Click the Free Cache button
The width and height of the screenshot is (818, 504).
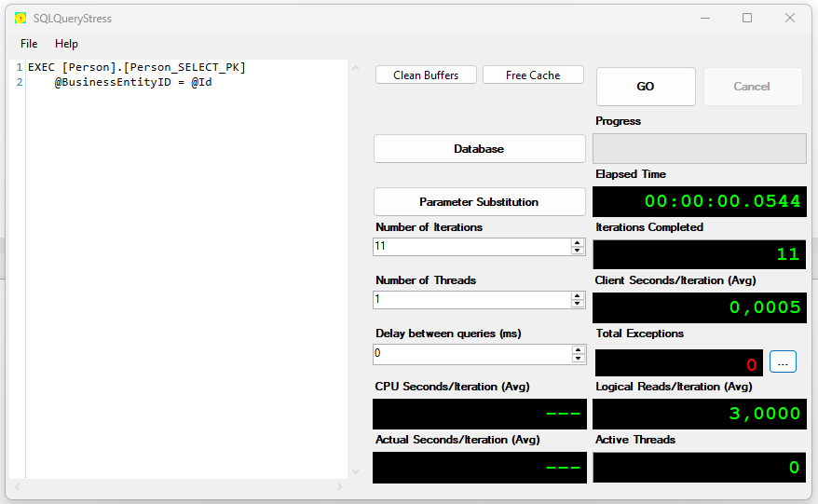click(533, 75)
